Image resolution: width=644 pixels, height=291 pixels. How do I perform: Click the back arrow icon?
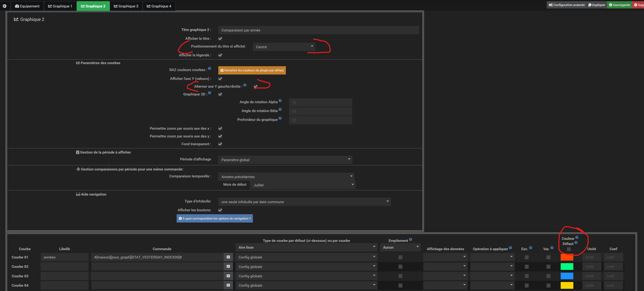(x=4, y=6)
